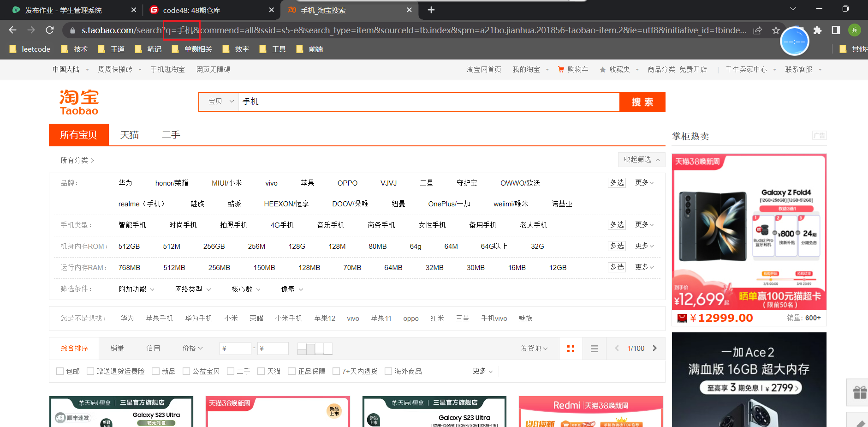Go to next results page arrow
The height and width of the screenshot is (427, 868).
654,348
